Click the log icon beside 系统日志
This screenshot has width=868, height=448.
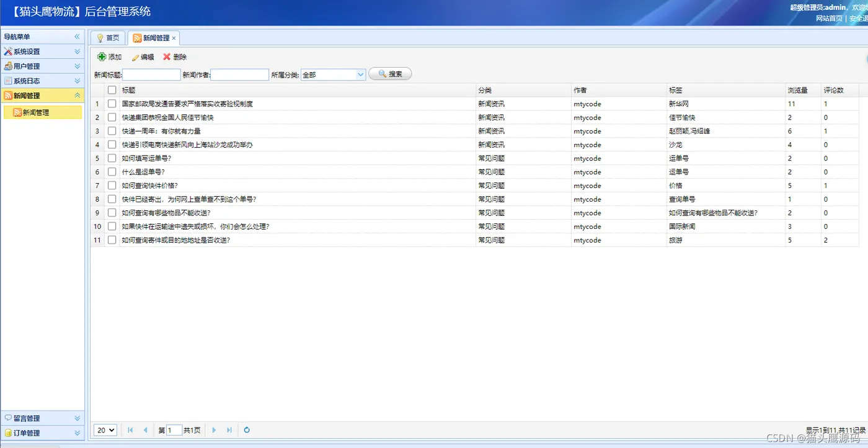pos(8,81)
